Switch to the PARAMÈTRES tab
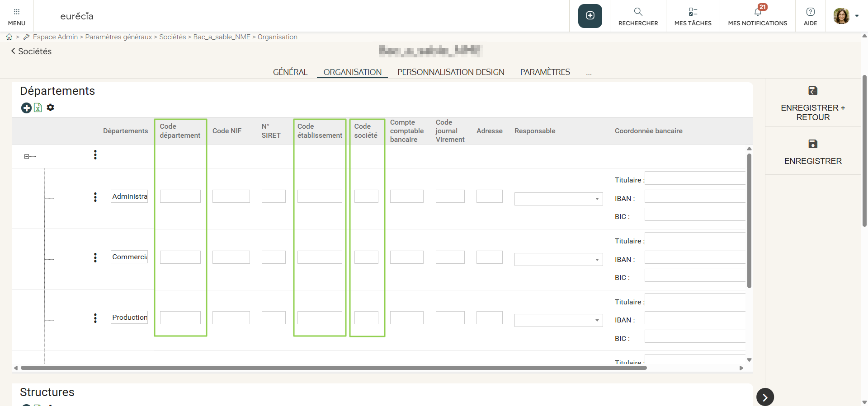868x406 pixels. [x=545, y=72]
